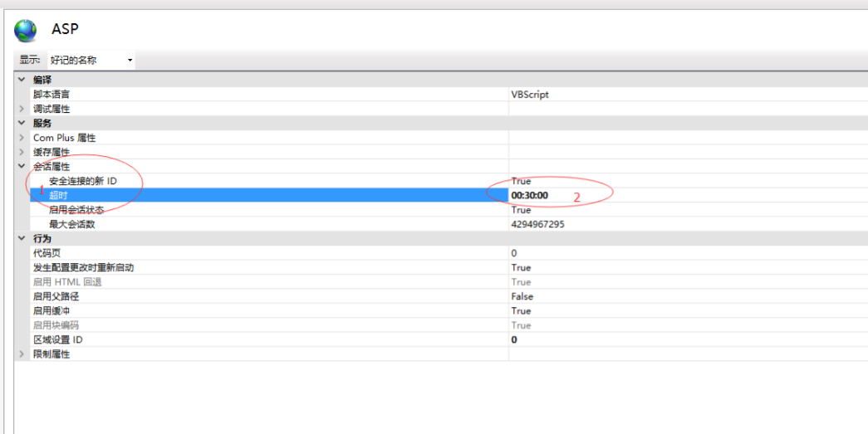Select the 区域设置 ID property row
The width and height of the screenshot is (868, 434).
coord(58,339)
